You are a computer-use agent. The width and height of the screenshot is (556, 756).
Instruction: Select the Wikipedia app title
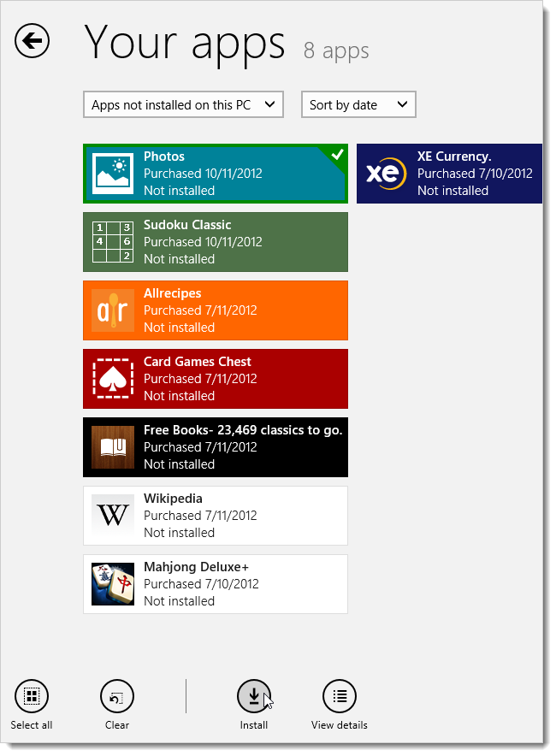coord(173,499)
